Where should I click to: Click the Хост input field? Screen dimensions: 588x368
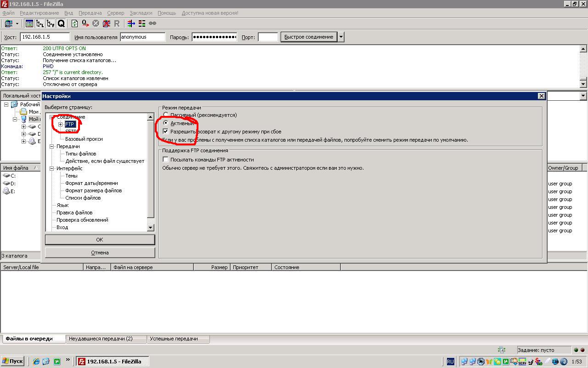[45, 37]
